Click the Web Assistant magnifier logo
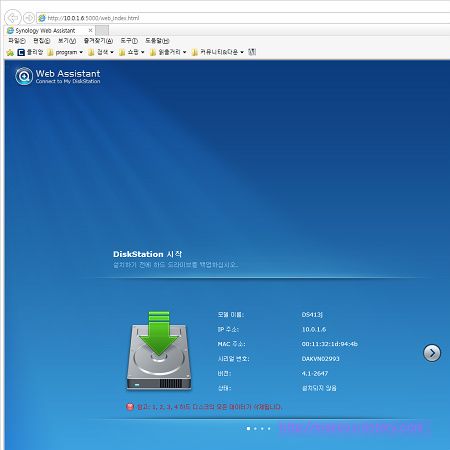This screenshot has width=450, height=450. click(x=24, y=76)
